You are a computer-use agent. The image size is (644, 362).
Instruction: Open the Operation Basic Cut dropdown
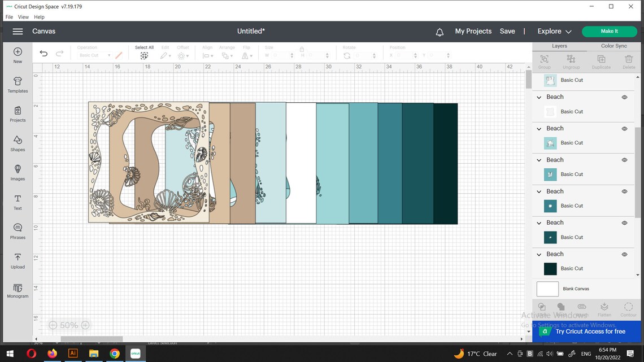(95, 55)
